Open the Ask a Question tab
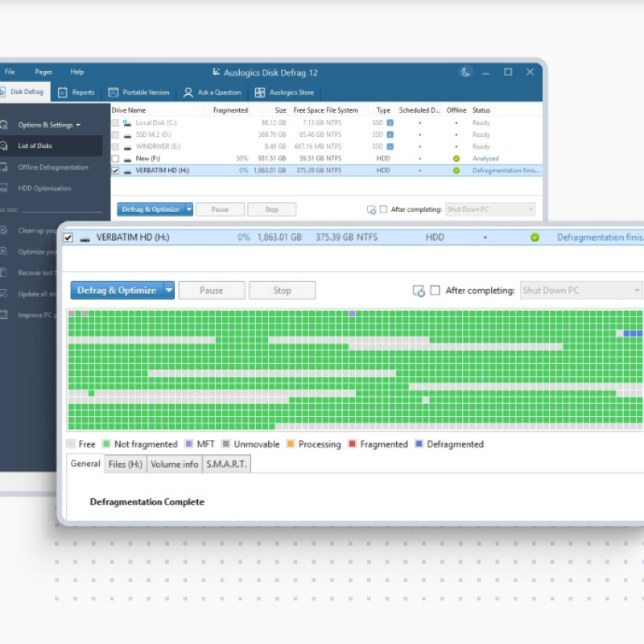The width and height of the screenshot is (644, 644). click(x=213, y=93)
